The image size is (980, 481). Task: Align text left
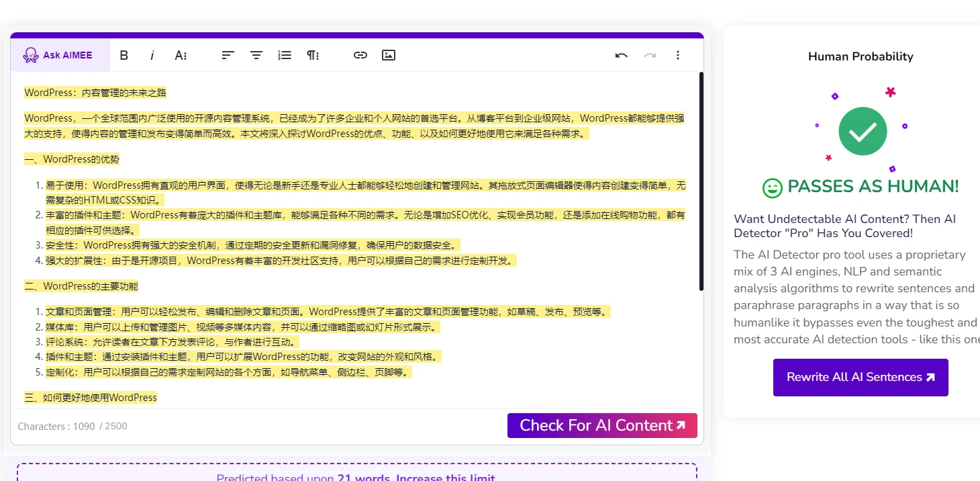228,55
